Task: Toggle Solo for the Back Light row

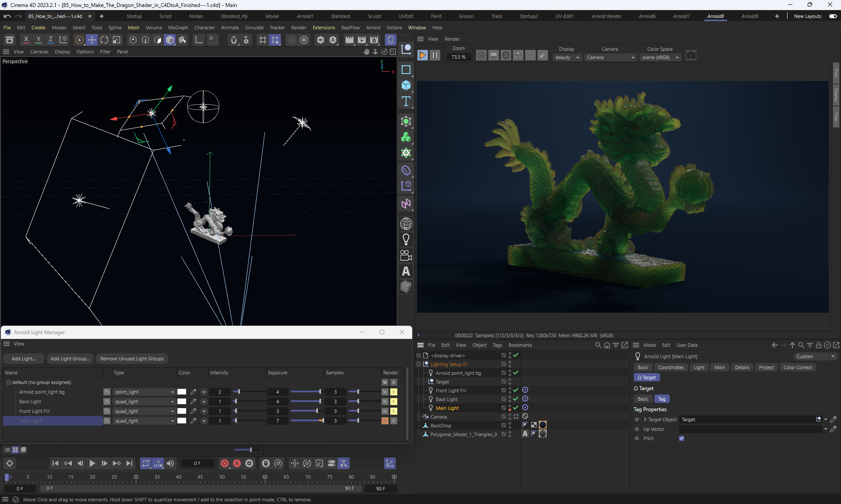Action: click(x=393, y=402)
